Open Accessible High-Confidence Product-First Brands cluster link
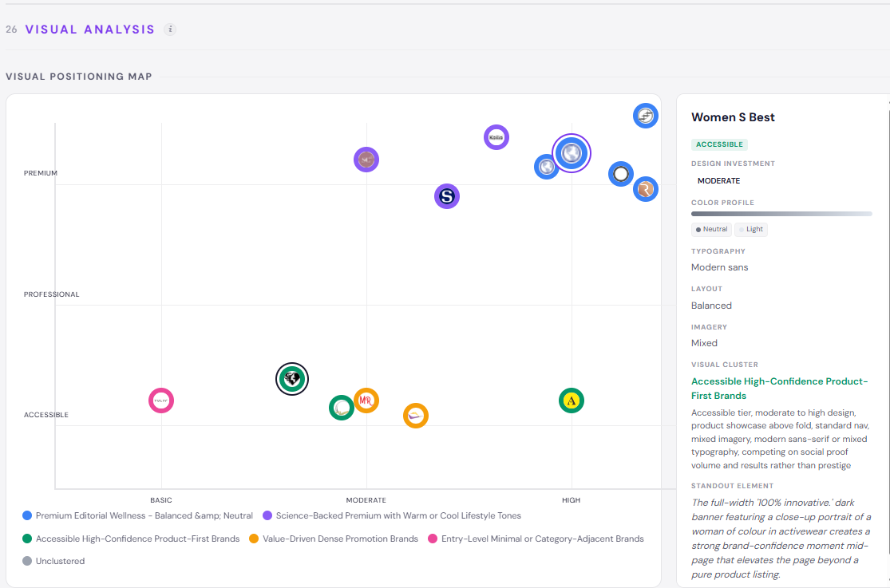890x588 pixels. tap(779, 389)
